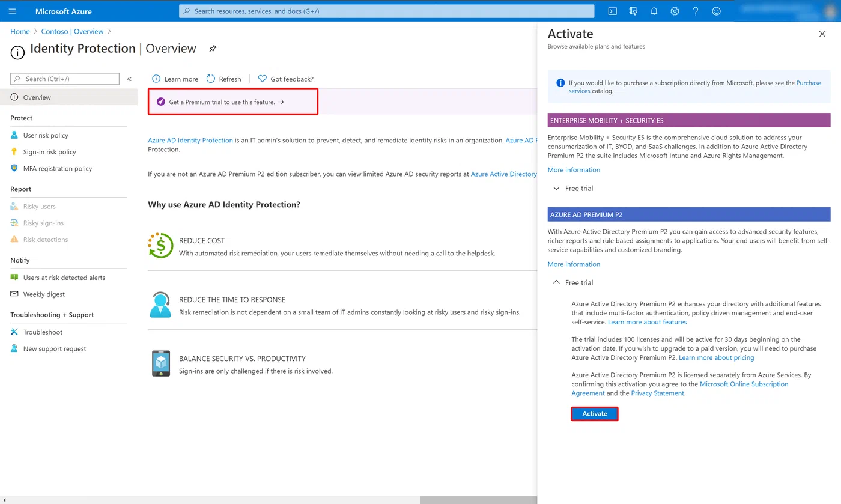841x504 pixels.
Task: Click the top search resources box
Action: click(x=386, y=11)
